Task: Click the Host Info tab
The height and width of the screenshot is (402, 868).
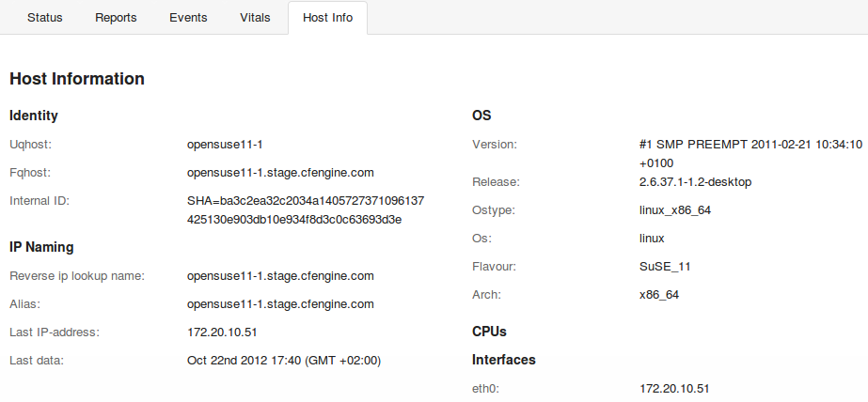Action: (x=327, y=18)
